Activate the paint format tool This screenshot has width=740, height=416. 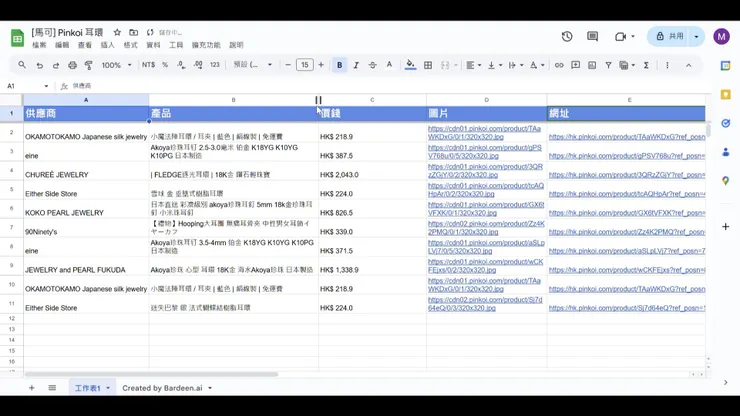point(88,65)
